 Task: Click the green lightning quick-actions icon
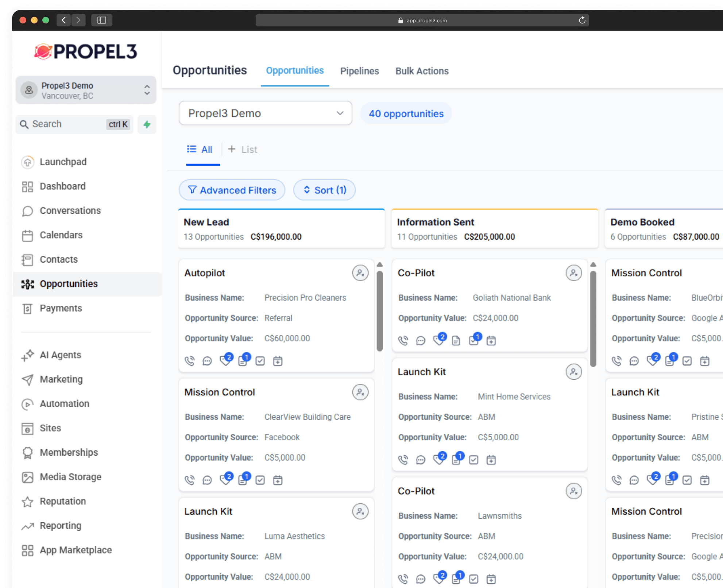[147, 124]
